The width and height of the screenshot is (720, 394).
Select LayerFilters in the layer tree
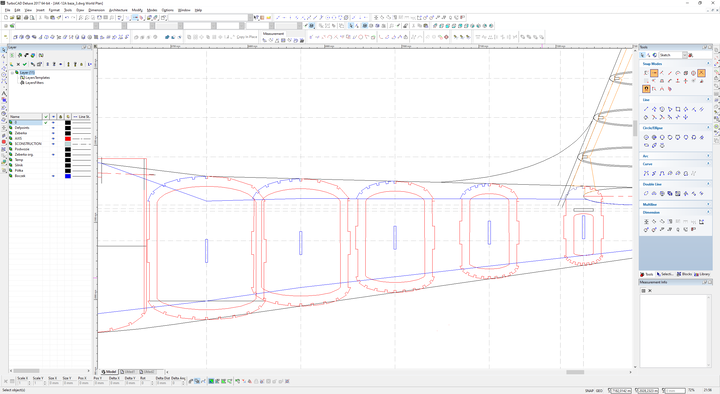coord(34,83)
